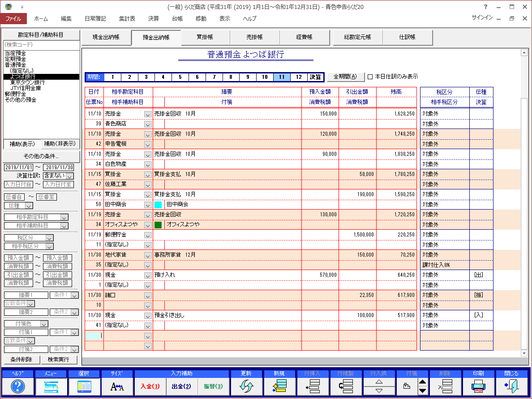Viewport: 532px width, 399px height.
Task: Switch to the 仕訳帳 tab
Action: click(408, 37)
